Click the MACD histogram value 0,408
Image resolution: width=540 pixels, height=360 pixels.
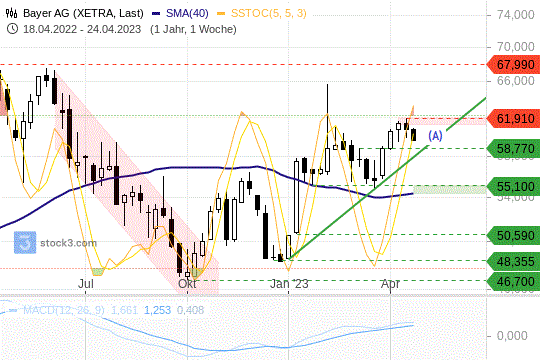pos(190,310)
